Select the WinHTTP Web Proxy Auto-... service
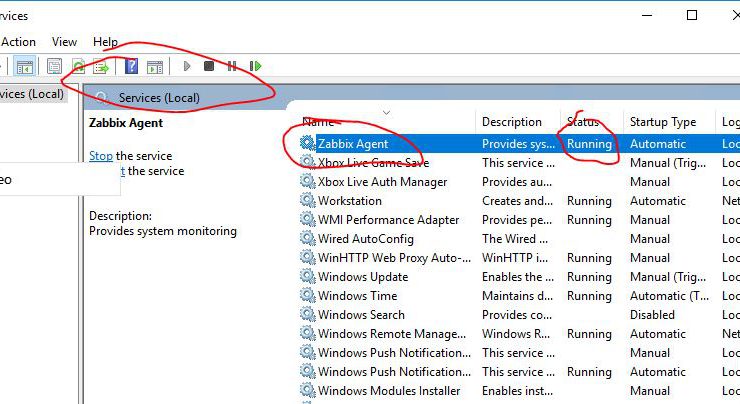Screen dimensions: 740x404 point(394,258)
